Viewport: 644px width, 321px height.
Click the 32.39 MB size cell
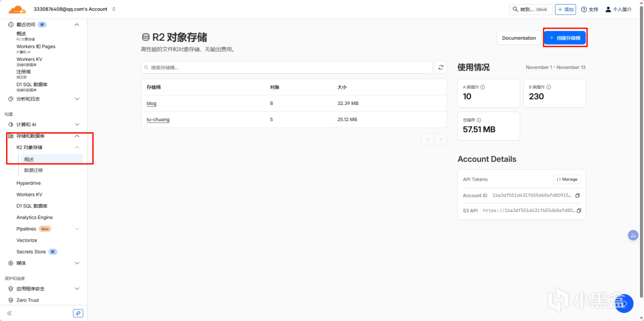[x=348, y=103]
